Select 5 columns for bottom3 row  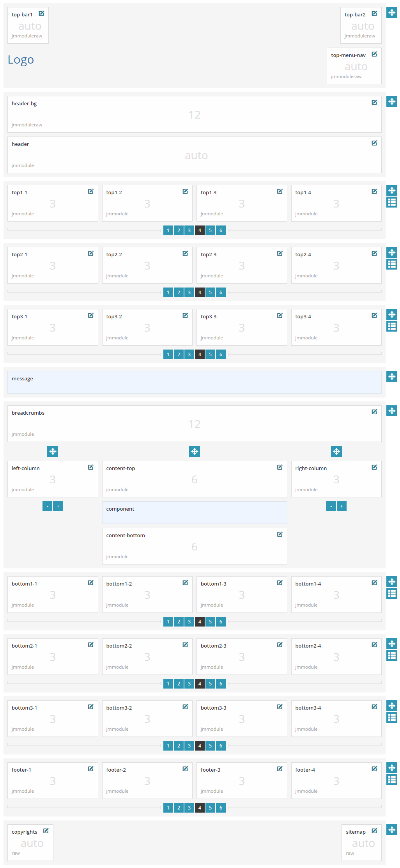(x=210, y=746)
